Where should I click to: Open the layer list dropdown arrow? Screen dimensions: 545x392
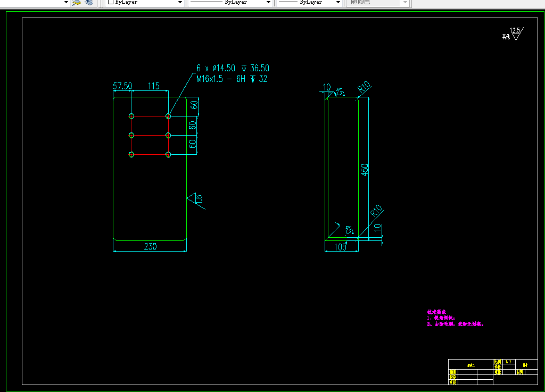pos(66,2)
